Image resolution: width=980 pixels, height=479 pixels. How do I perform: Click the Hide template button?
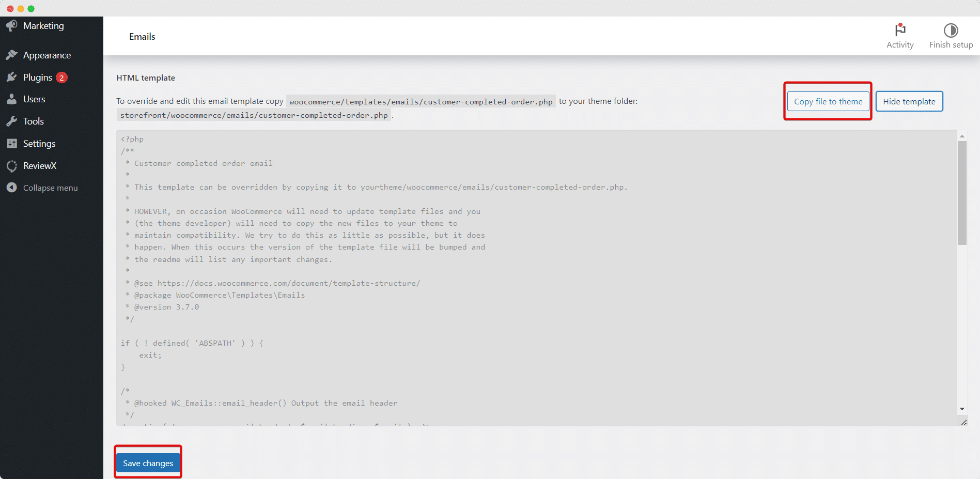909,101
